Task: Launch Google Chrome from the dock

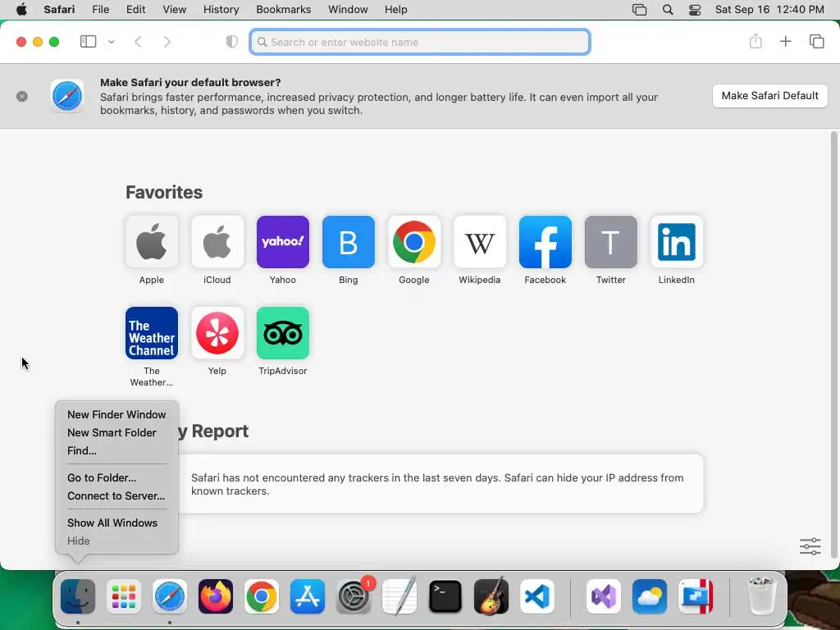Action: point(262,596)
